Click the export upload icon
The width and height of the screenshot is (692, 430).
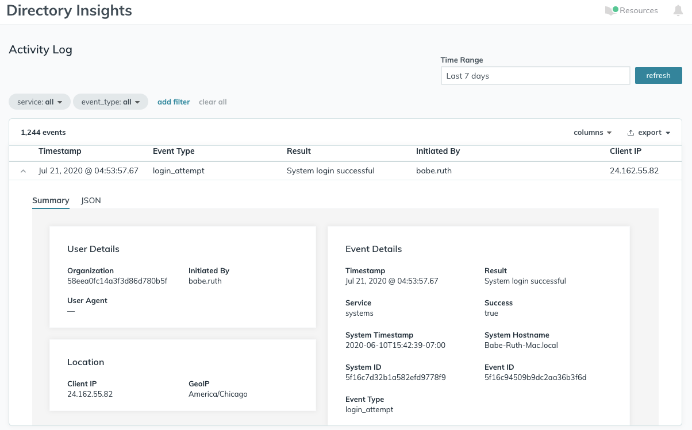[x=631, y=132]
